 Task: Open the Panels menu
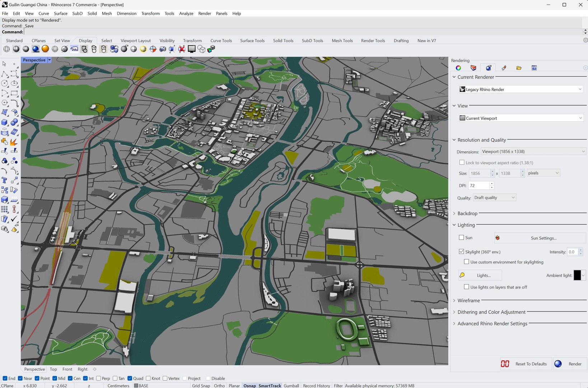tap(221, 13)
